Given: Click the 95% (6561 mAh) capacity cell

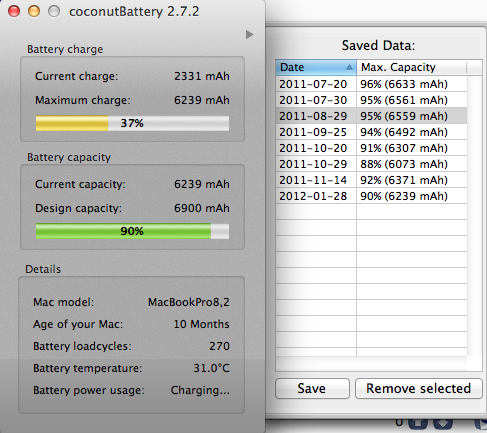Looking at the screenshot, I should click(x=412, y=100).
